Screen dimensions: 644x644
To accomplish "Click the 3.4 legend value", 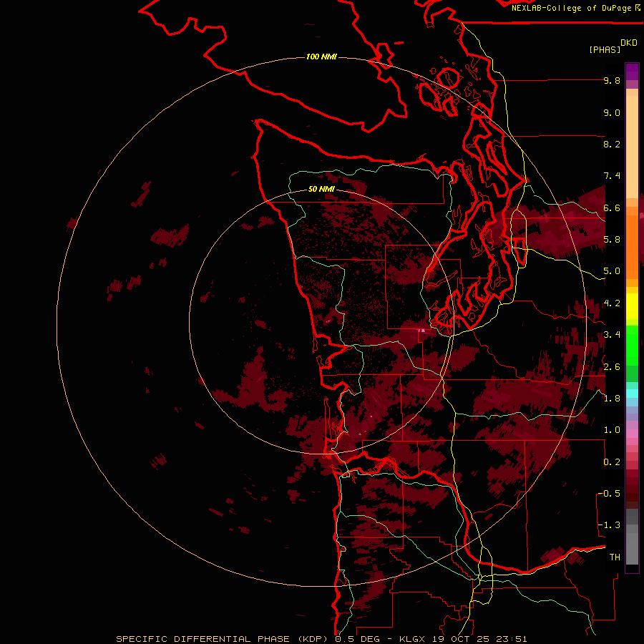I will (612, 335).
